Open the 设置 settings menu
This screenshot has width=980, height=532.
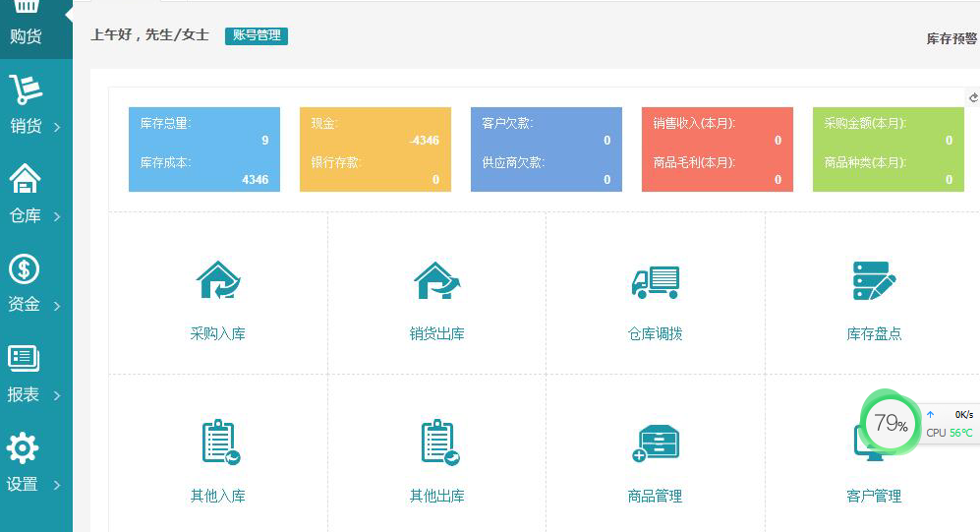pyautogui.click(x=33, y=462)
